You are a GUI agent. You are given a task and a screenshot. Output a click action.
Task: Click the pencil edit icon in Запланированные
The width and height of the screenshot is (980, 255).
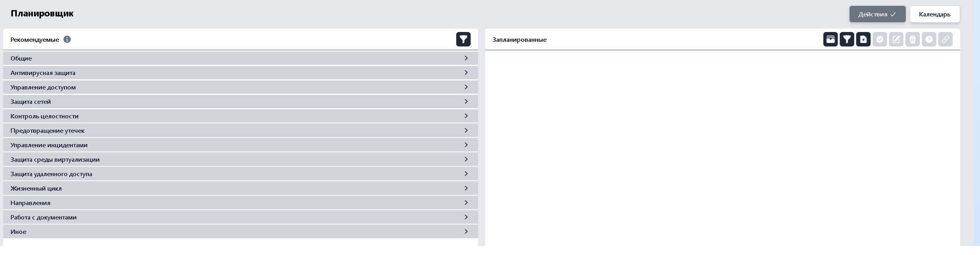coord(896,39)
